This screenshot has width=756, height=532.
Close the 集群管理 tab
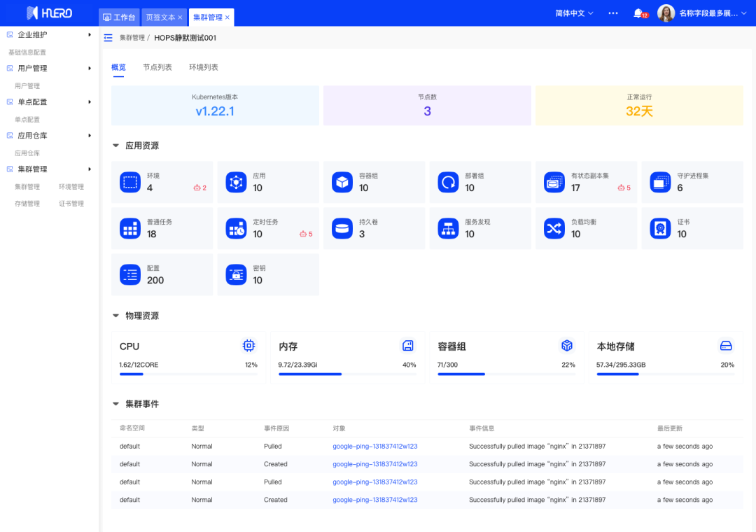pos(227,17)
